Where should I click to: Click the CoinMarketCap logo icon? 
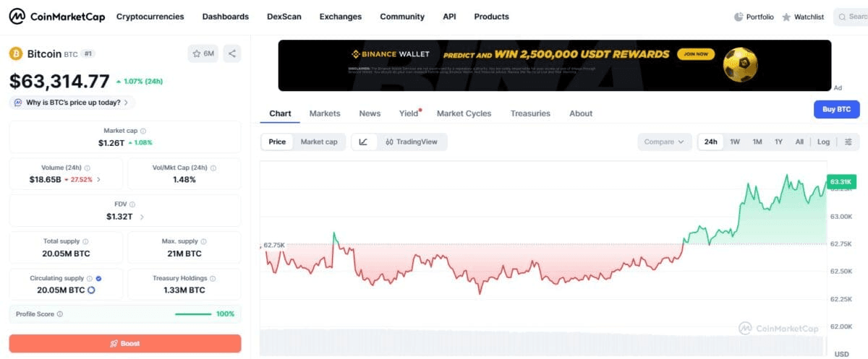click(17, 16)
